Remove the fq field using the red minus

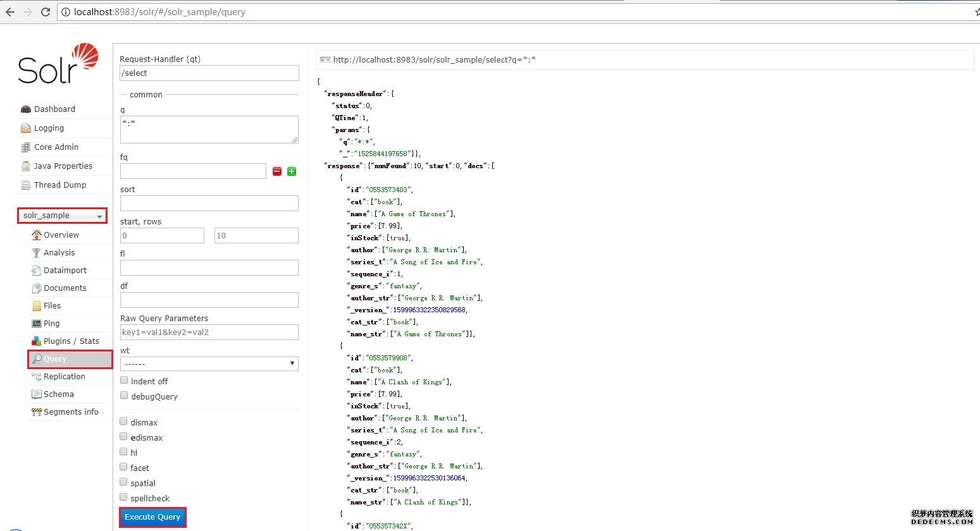(276, 171)
